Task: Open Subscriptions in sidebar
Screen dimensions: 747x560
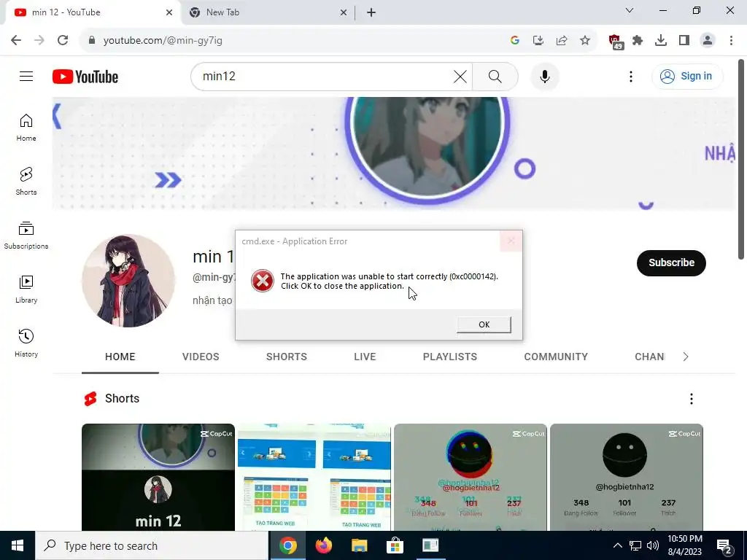Action: tap(26, 236)
